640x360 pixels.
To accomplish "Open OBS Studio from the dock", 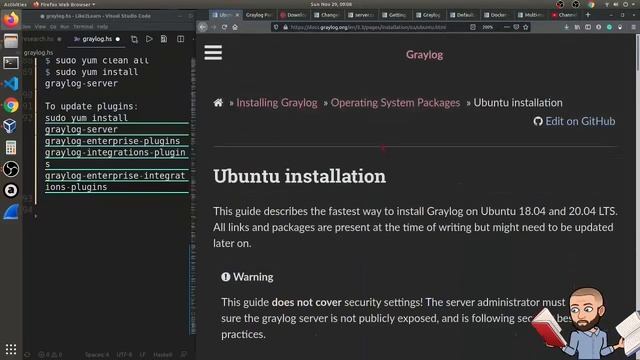I will click(11, 169).
